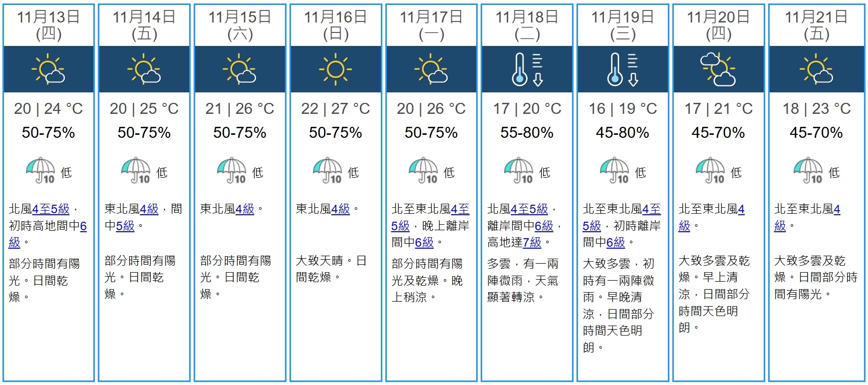Click the umbrella icon for November 17
868x385 pixels.
click(x=423, y=171)
